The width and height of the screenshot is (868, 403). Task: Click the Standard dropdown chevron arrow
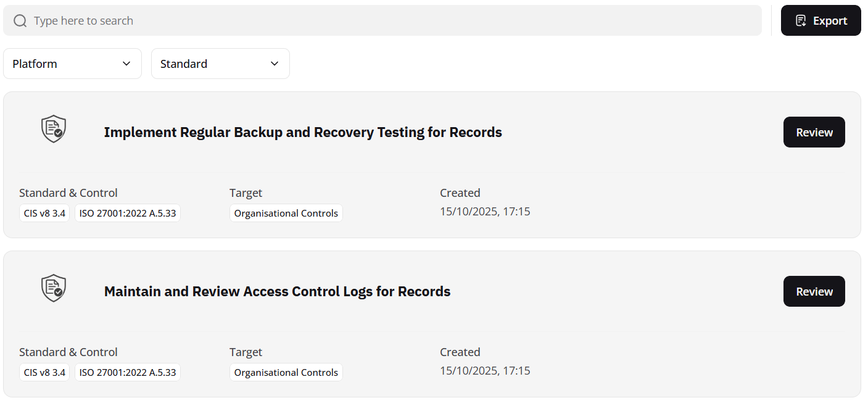pyautogui.click(x=275, y=64)
